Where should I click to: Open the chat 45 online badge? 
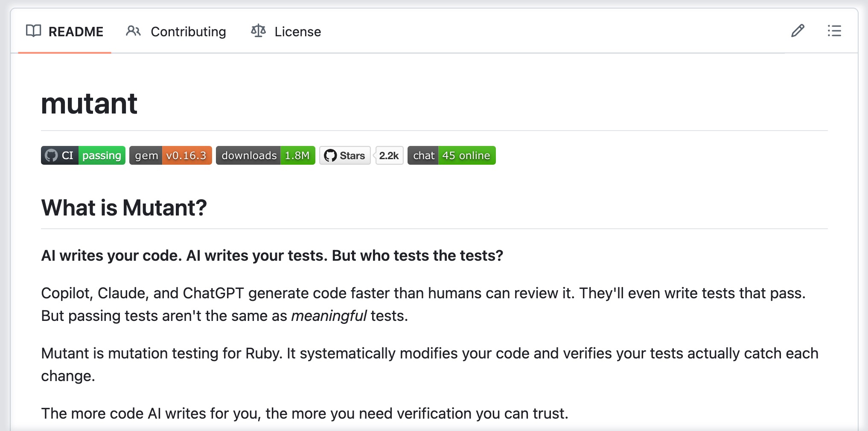point(451,155)
